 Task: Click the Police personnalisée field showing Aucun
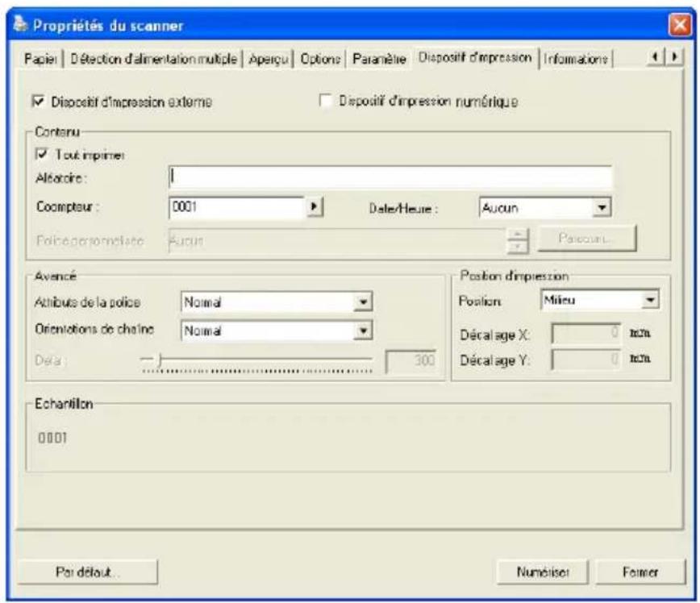(x=337, y=240)
